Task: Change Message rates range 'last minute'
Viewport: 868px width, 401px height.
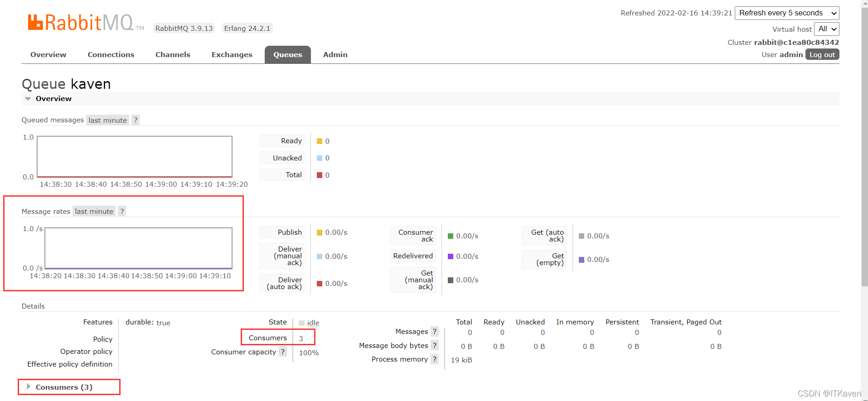Action: click(94, 211)
